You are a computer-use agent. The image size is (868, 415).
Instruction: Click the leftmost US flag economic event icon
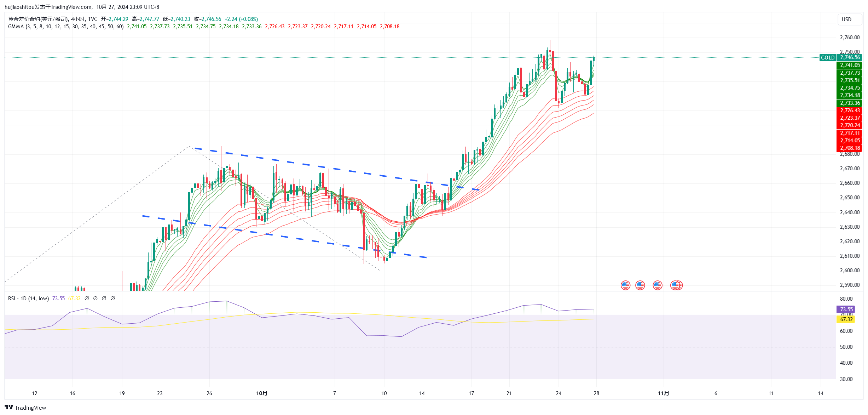pos(625,285)
